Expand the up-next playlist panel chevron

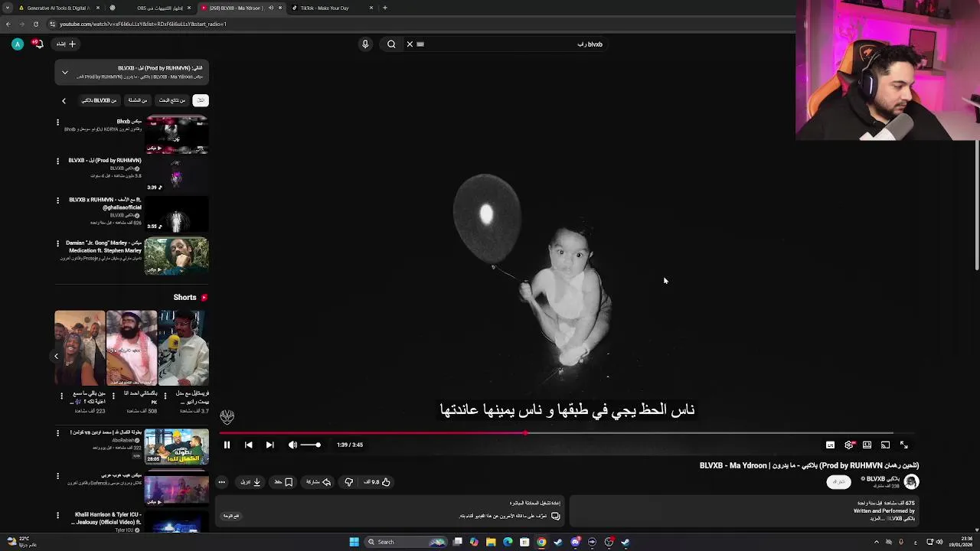pos(65,73)
